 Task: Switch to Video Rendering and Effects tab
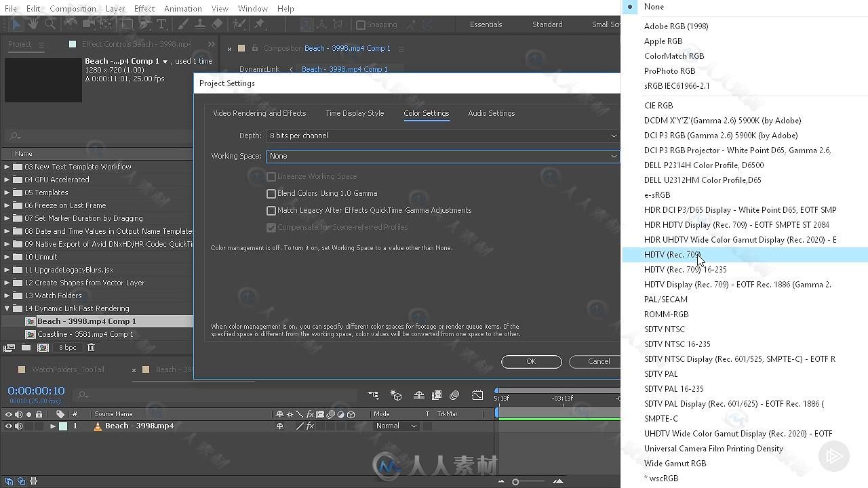click(x=260, y=113)
